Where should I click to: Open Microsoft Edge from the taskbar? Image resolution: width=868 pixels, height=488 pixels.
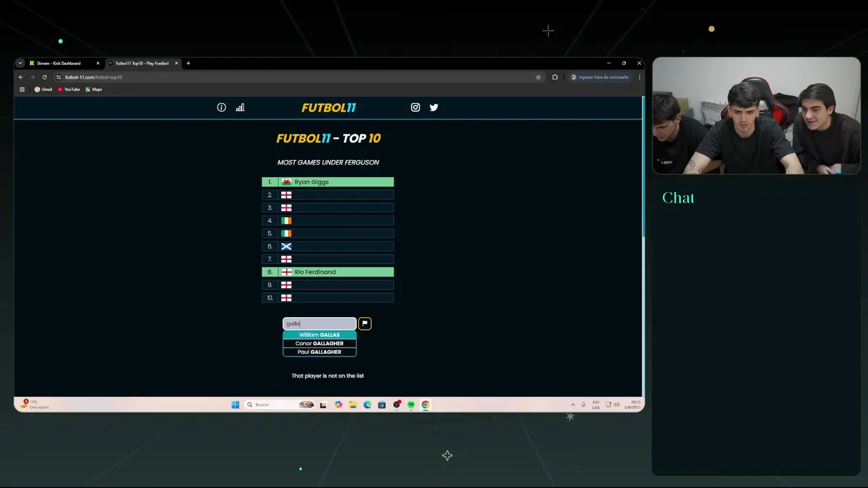(368, 405)
